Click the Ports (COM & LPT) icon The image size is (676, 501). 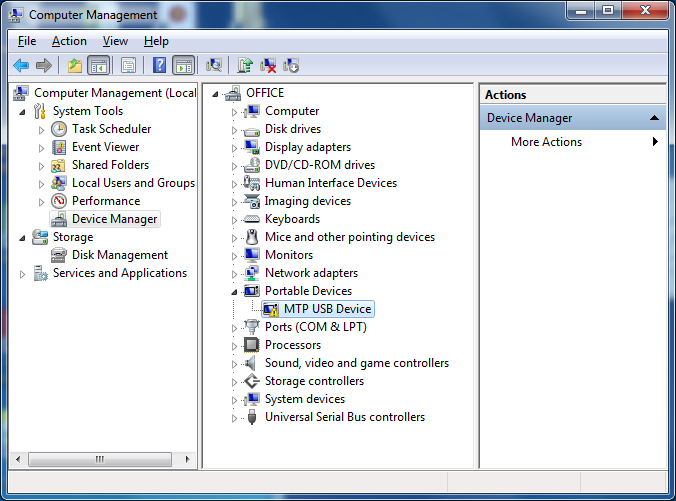click(x=252, y=327)
